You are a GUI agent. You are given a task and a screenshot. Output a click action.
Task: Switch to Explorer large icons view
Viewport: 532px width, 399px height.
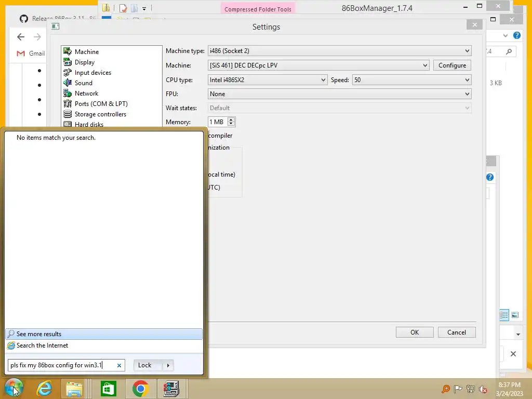[x=515, y=315]
